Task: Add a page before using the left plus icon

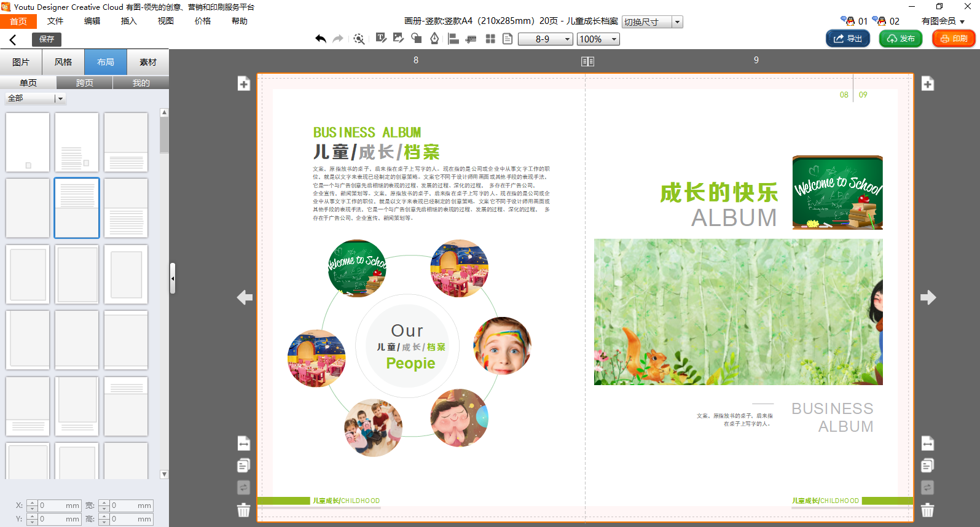Action: 244,84
